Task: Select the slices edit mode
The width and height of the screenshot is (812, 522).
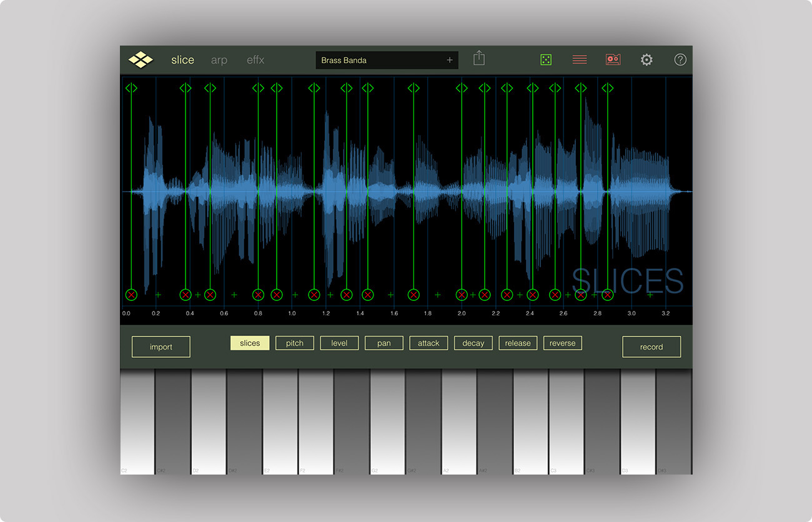Action: point(250,343)
